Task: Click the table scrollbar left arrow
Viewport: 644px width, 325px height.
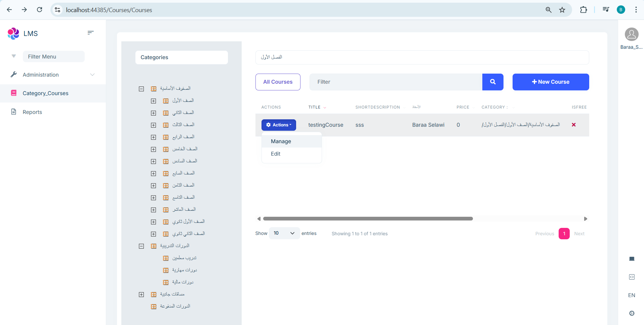Action: [259, 219]
